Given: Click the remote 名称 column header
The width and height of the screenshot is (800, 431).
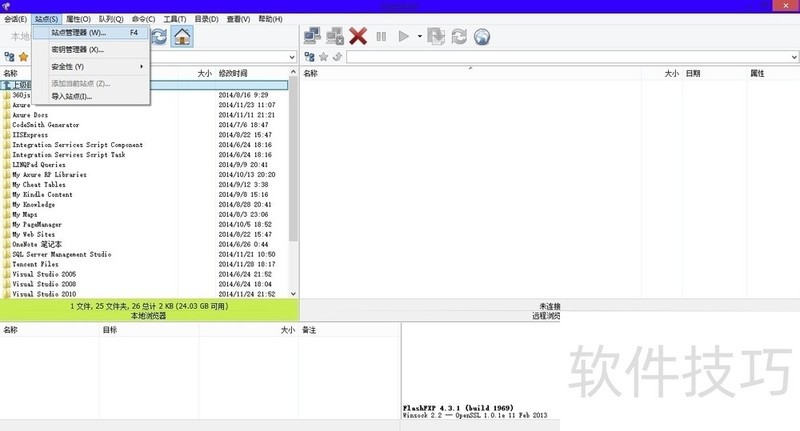Looking at the screenshot, I should pos(311,73).
